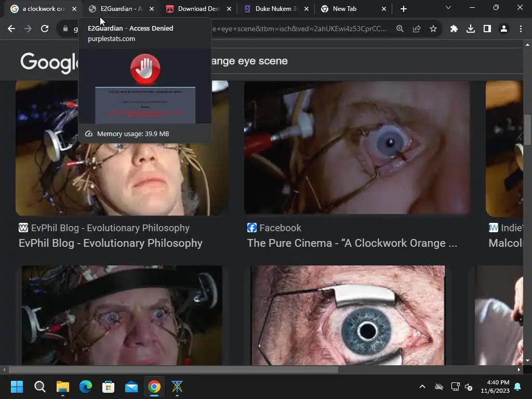This screenshot has width=532, height=399.
Task: Open the helmeted face image in second row
Action: click(122, 315)
